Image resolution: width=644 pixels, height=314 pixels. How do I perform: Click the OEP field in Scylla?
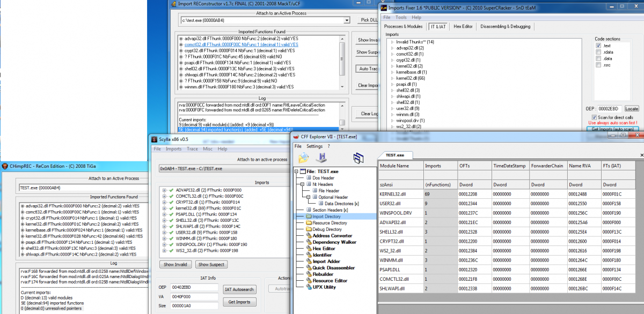coord(194,288)
